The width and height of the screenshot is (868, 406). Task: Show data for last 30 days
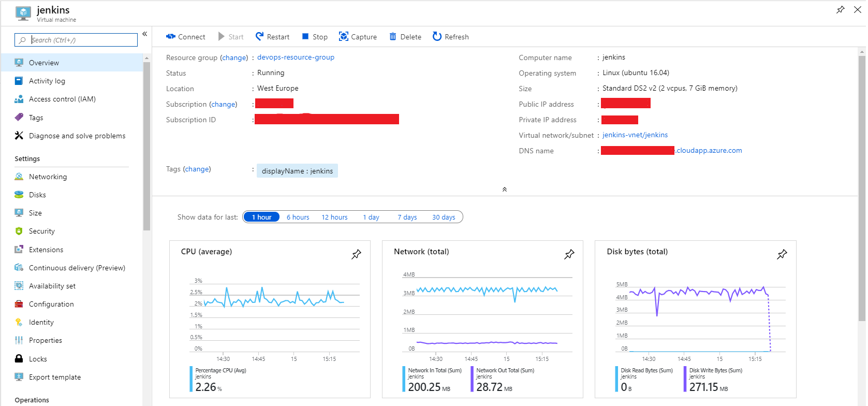[x=444, y=218]
